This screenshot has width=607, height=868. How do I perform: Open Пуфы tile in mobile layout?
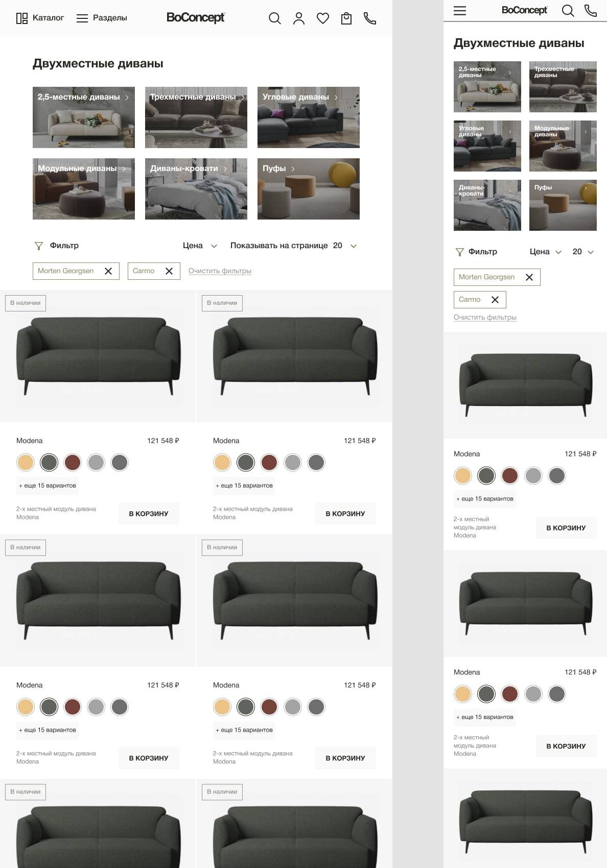[x=563, y=205]
